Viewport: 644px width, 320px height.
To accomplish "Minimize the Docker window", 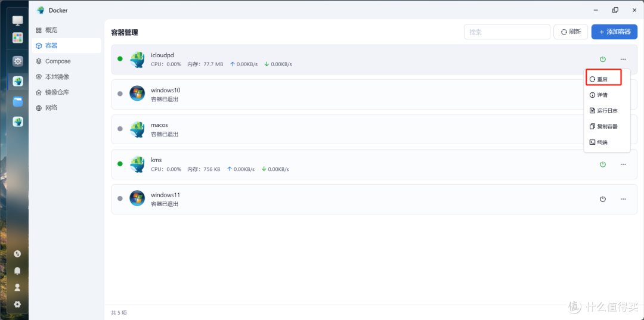I will point(596,10).
